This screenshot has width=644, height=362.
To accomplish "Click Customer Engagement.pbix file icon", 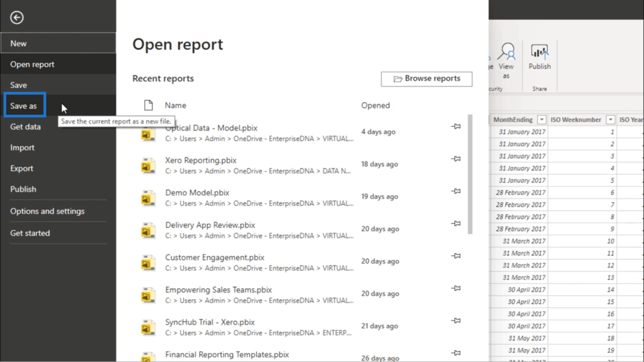I will point(148,263).
